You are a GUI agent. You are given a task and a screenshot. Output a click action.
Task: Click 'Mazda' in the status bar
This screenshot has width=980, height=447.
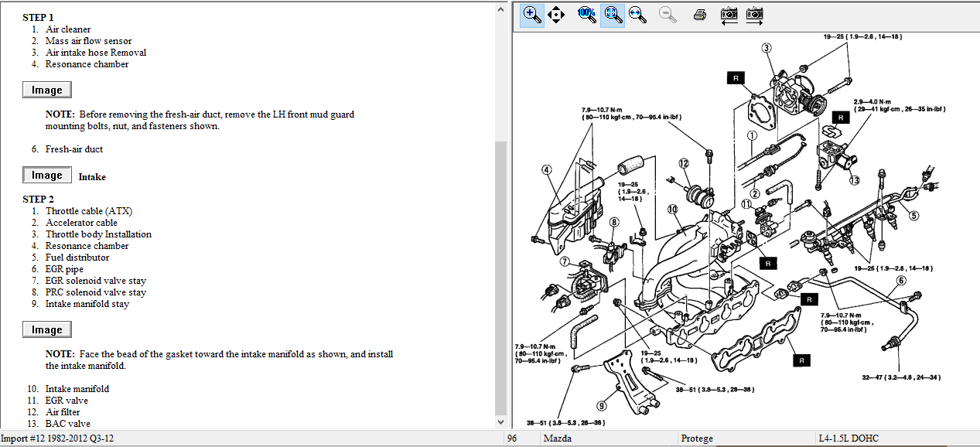point(557,439)
